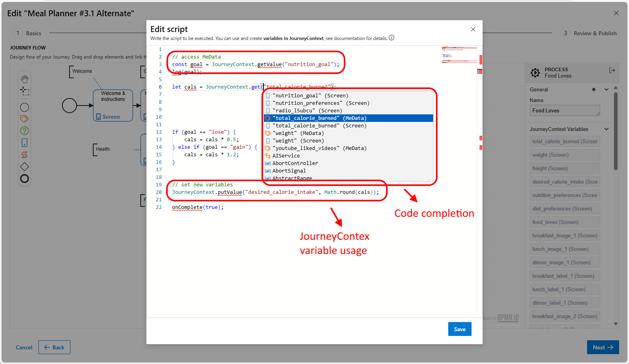Close the Edit script dialog
The image size is (629, 364).
tap(473, 29)
